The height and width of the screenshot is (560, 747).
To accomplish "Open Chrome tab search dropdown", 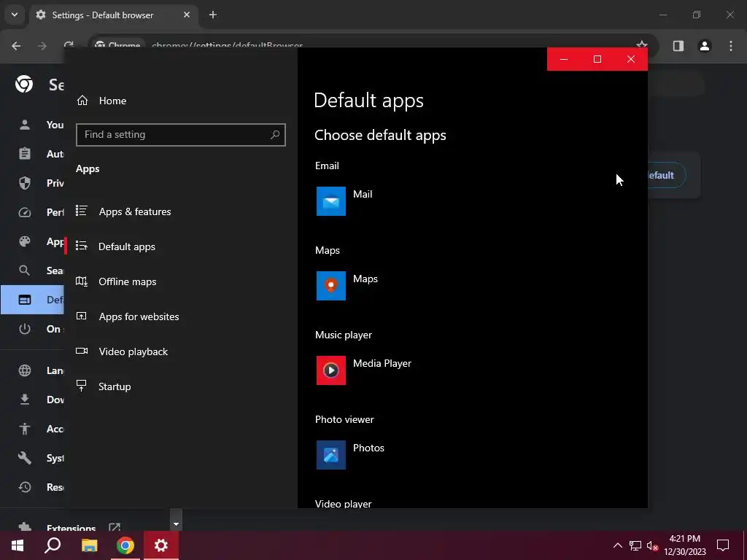I will (15, 15).
